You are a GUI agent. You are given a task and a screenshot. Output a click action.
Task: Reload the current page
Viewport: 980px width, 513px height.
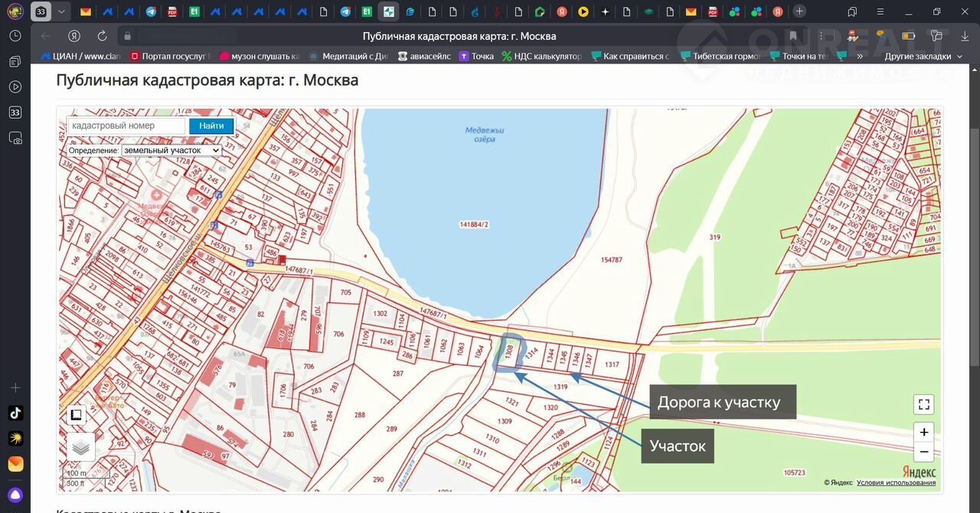[102, 36]
